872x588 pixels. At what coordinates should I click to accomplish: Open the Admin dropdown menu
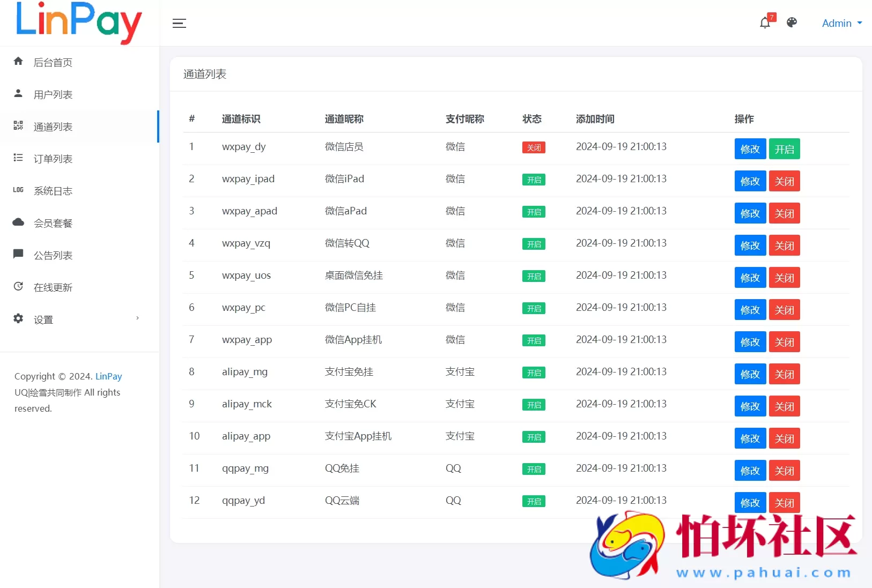pyautogui.click(x=841, y=23)
